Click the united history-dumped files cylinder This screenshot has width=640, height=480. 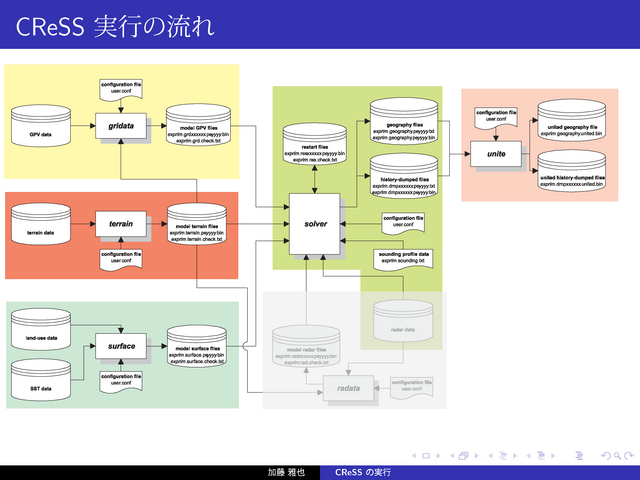571,171
